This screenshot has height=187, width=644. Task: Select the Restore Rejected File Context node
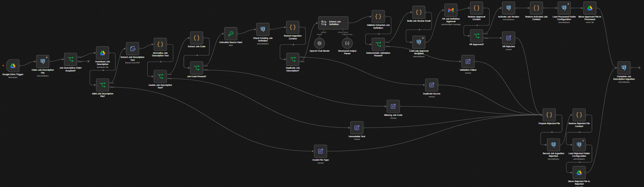[579, 115]
